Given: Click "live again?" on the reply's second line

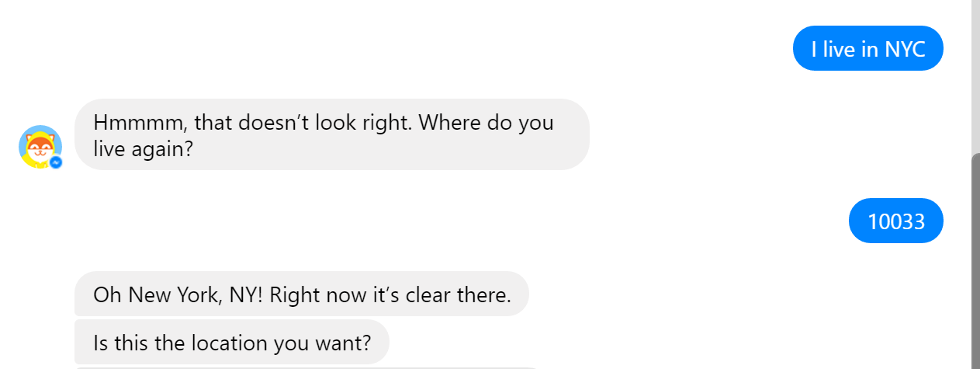Looking at the screenshot, I should (142, 148).
